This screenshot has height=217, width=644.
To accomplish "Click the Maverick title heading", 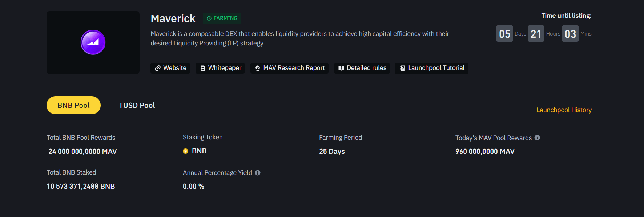I will point(173,19).
